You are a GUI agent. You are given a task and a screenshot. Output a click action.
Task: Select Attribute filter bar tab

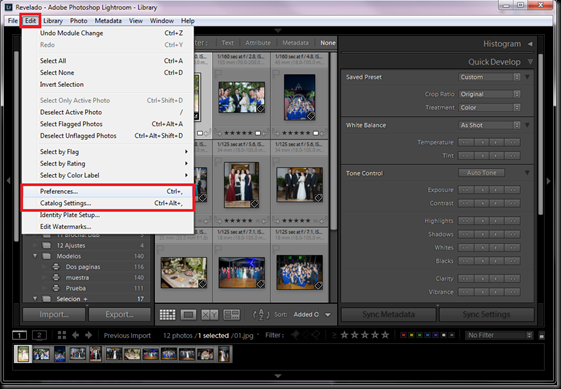258,43
